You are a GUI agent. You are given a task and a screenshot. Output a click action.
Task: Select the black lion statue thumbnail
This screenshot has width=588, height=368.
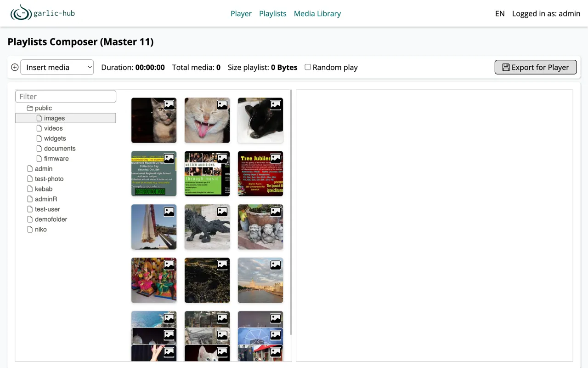pyautogui.click(x=207, y=227)
